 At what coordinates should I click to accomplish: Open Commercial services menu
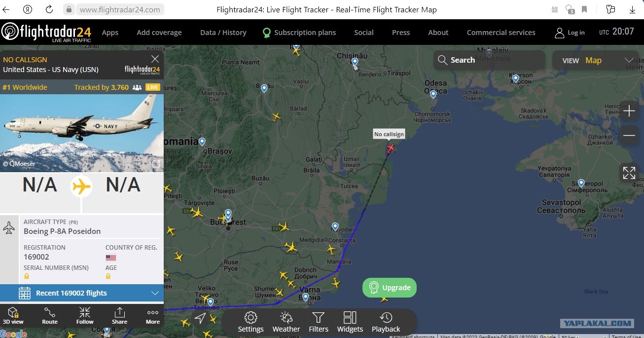pos(501,33)
